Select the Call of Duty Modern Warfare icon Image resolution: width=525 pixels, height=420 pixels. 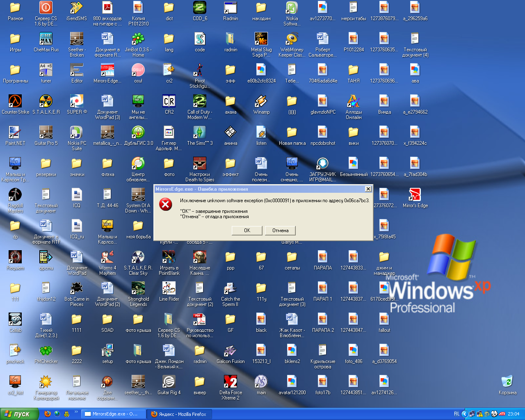pos(200,107)
